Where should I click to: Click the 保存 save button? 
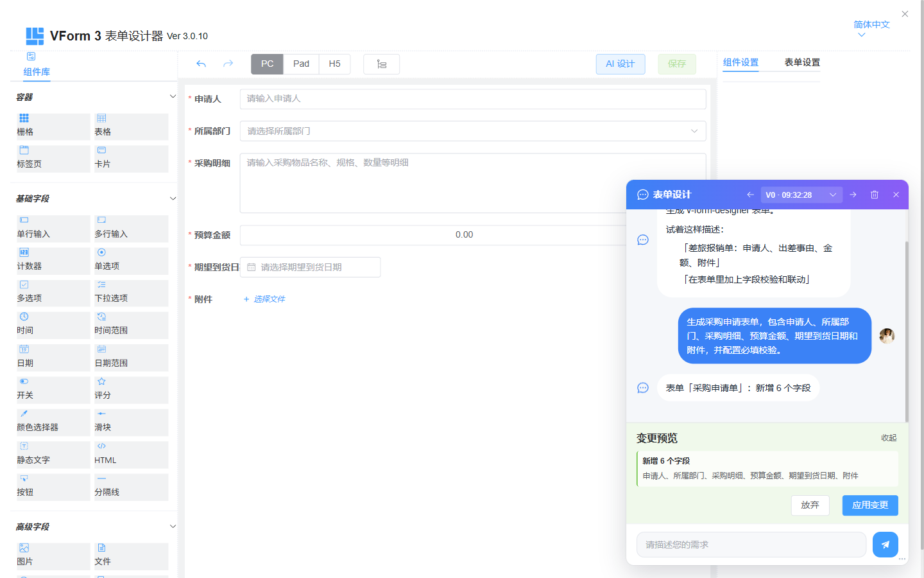pyautogui.click(x=677, y=64)
